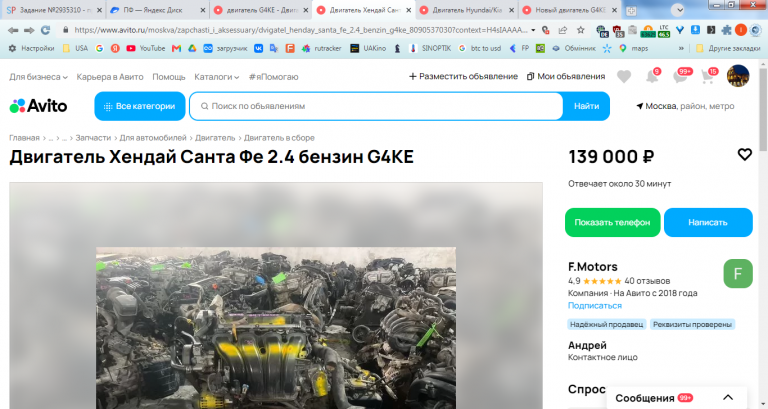The height and width of the screenshot is (409, 768).
Task: Open the Google Drive bookmark icon
Action: (192, 48)
